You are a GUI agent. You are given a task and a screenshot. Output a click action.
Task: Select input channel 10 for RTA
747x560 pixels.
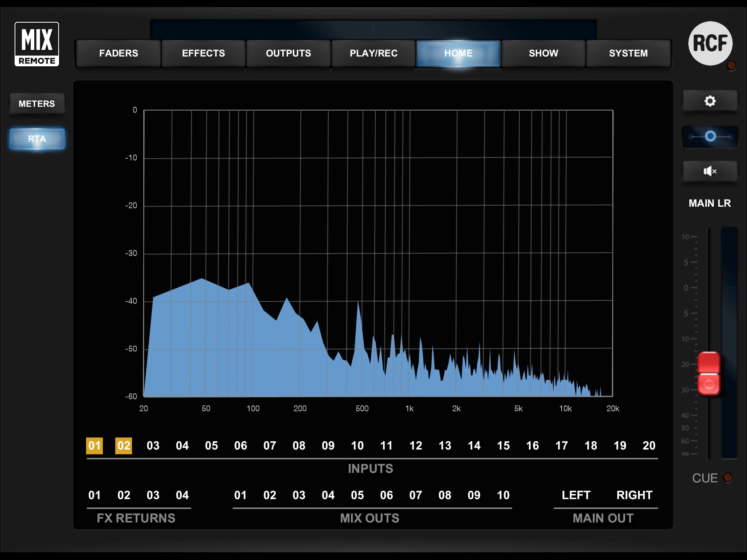point(357,446)
